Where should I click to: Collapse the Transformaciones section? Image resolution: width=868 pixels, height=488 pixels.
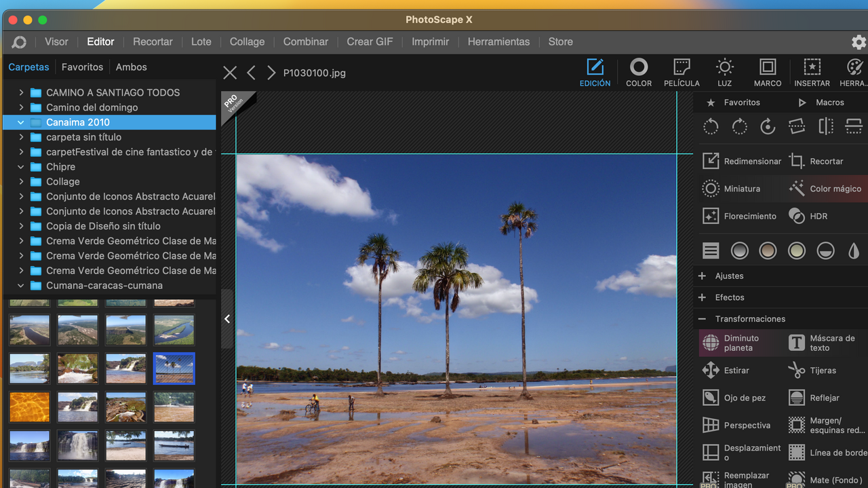(702, 319)
